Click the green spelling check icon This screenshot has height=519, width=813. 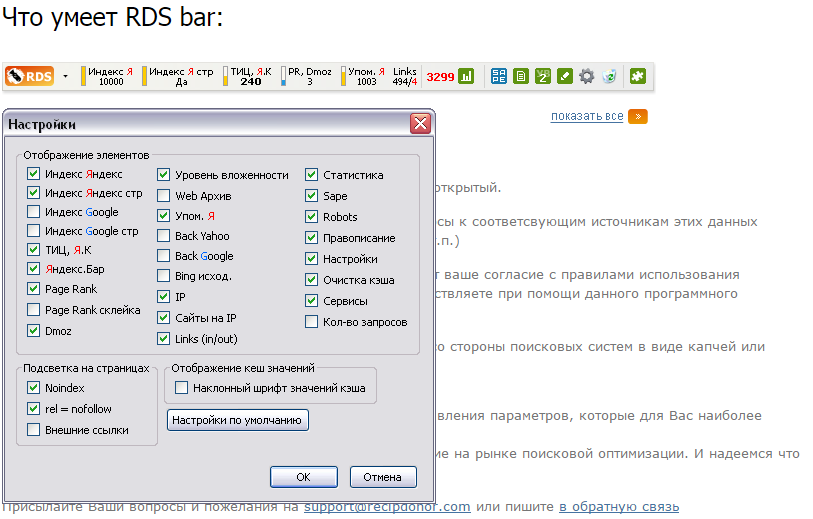(x=543, y=76)
